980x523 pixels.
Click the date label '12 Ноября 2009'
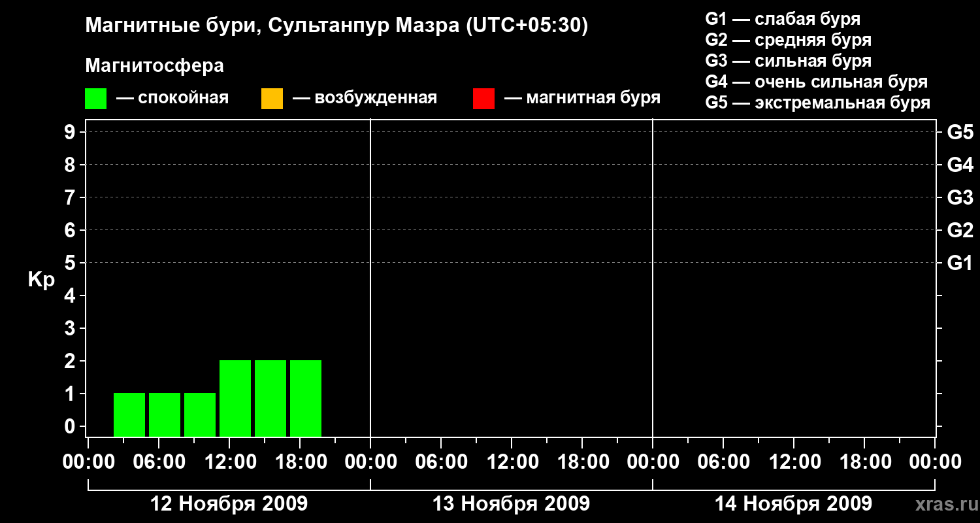(x=229, y=503)
